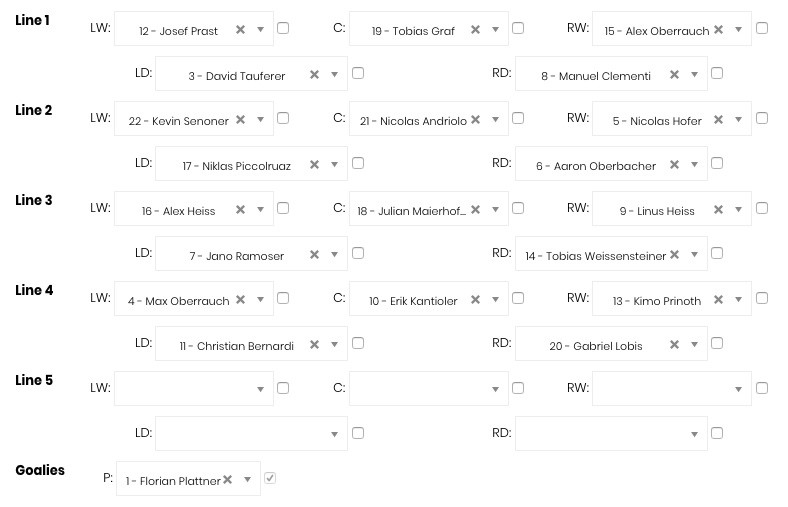Open dropdown arrow for Gabriel Lobis

tap(694, 346)
